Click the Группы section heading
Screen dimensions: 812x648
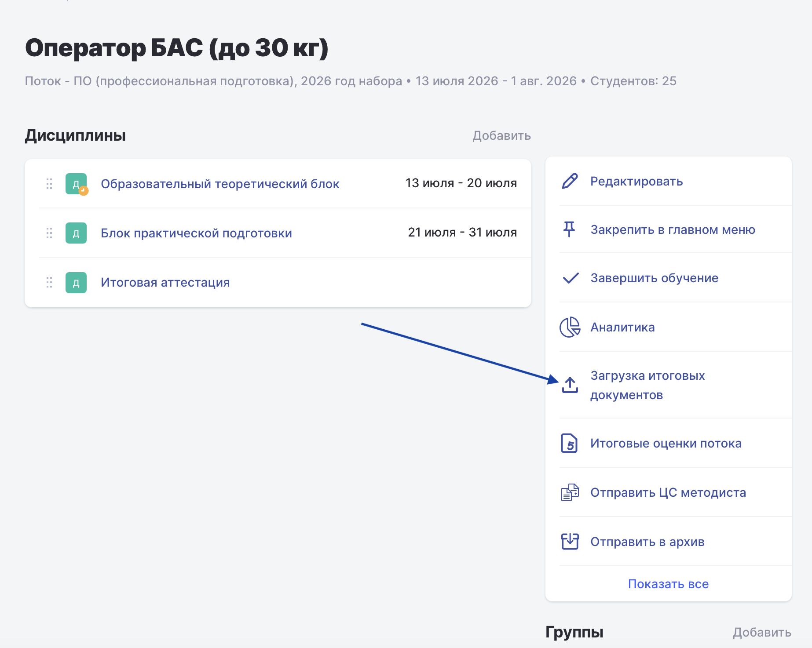pos(574,632)
